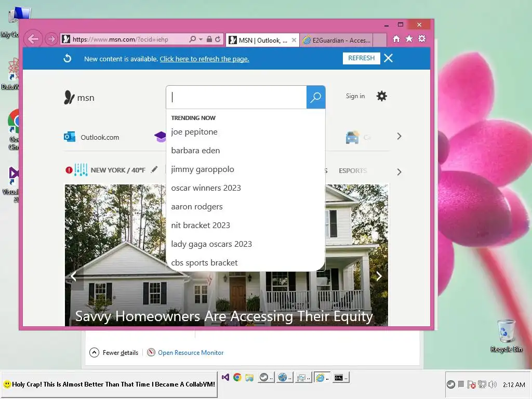The image size is (532, 399).
Task: Click the red weather alert icon
Action: pyautogui.click(x=69, y=170)
